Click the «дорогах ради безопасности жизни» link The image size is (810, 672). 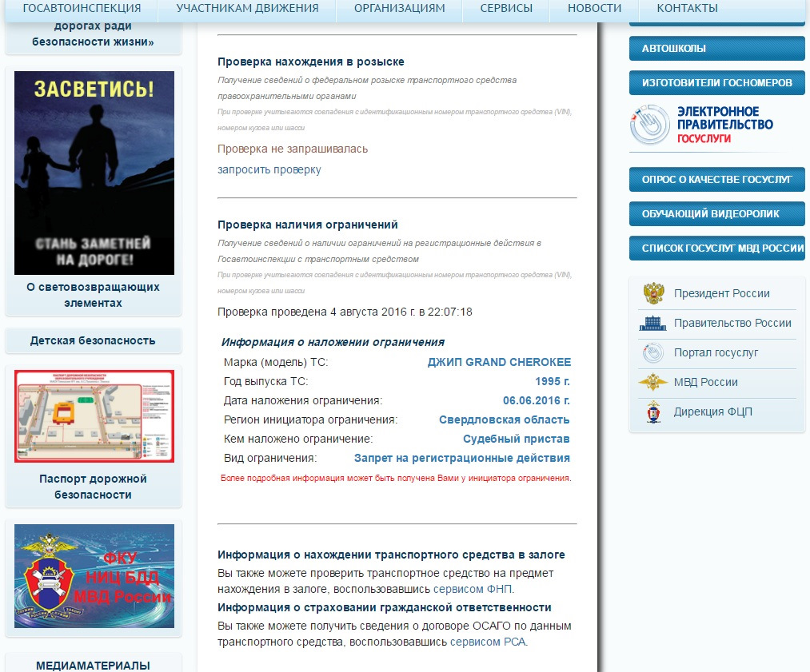coord(93,34)
